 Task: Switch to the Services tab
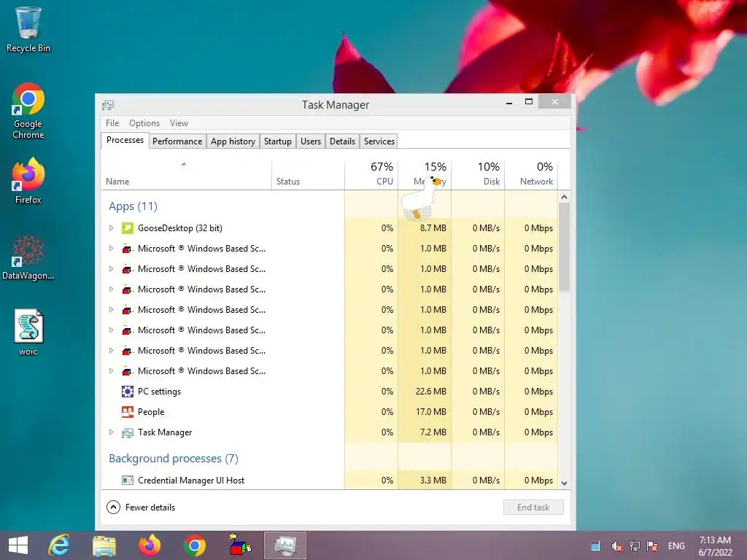(379, 141)
